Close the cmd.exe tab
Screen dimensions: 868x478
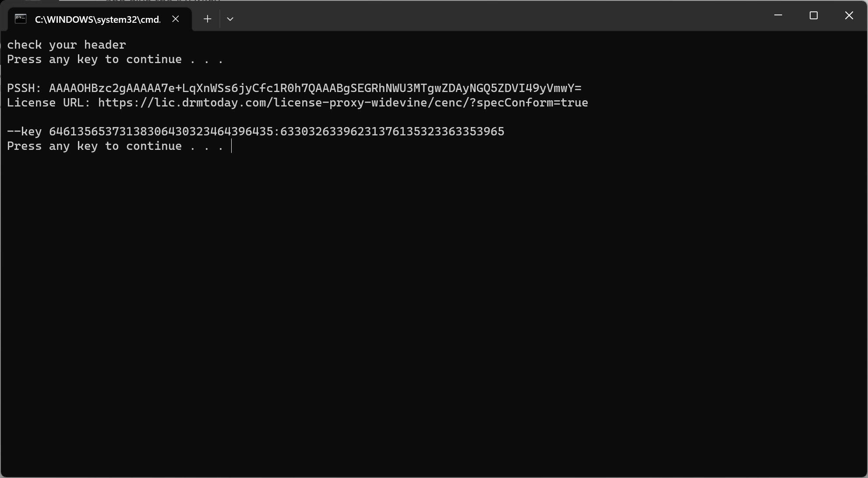click(x=176, y=19)
